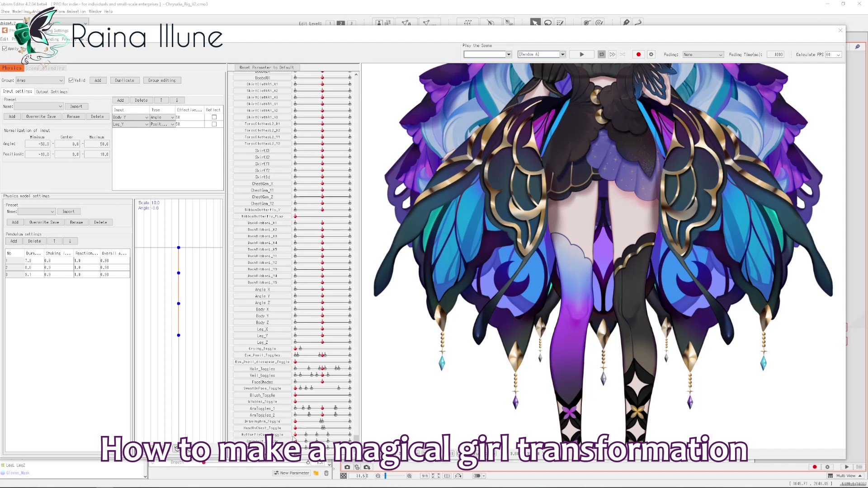Switch to the Physics tab

[12, 68]
